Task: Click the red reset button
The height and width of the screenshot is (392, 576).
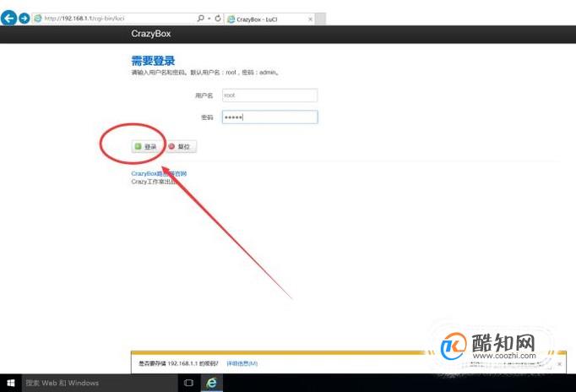Action: 181,147
